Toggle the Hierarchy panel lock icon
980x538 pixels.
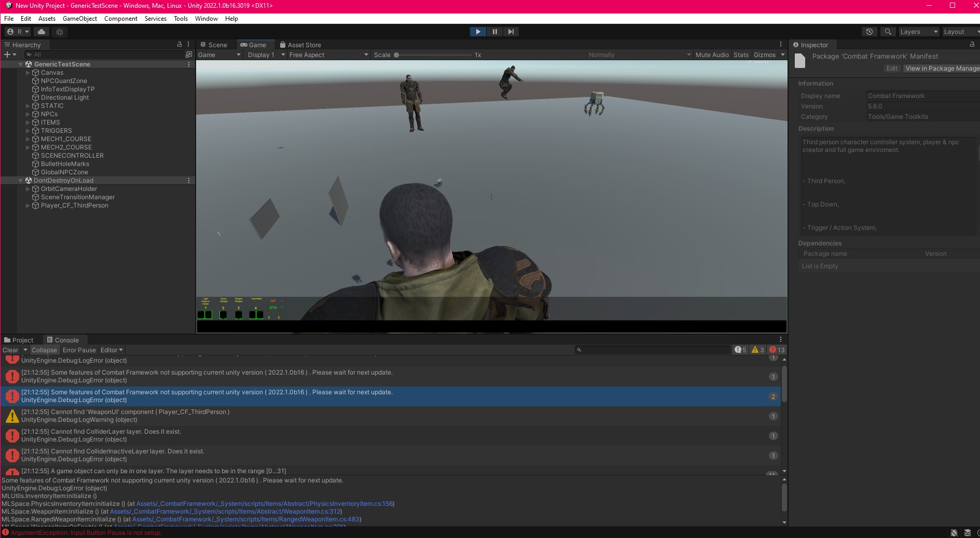point(180,45)
